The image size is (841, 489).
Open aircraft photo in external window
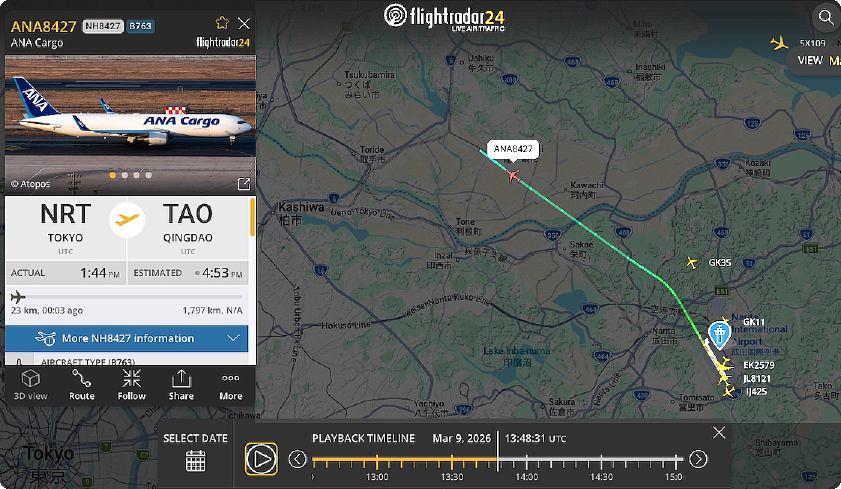[x=244, y=184]
